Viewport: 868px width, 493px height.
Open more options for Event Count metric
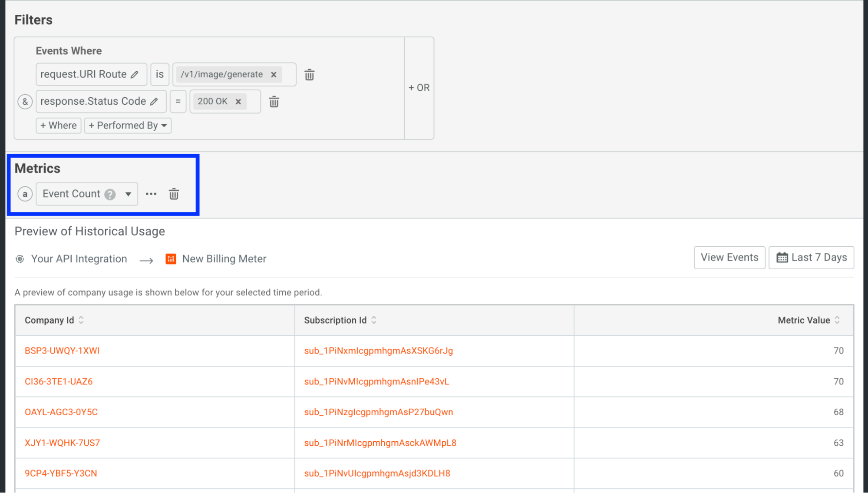click(x=151, y=194)
